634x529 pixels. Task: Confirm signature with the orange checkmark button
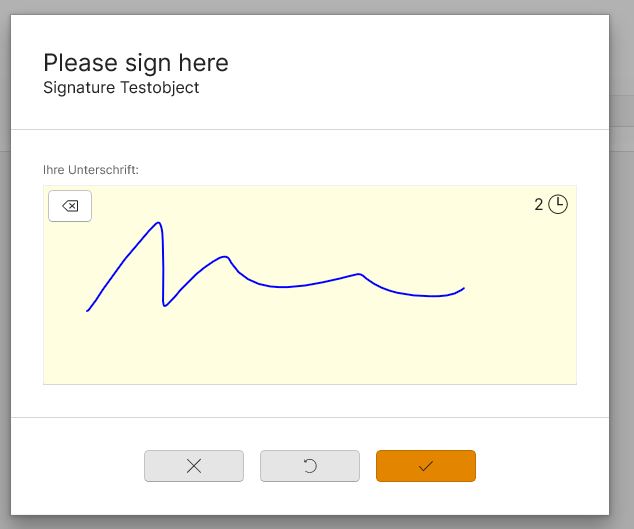point(425,466)
